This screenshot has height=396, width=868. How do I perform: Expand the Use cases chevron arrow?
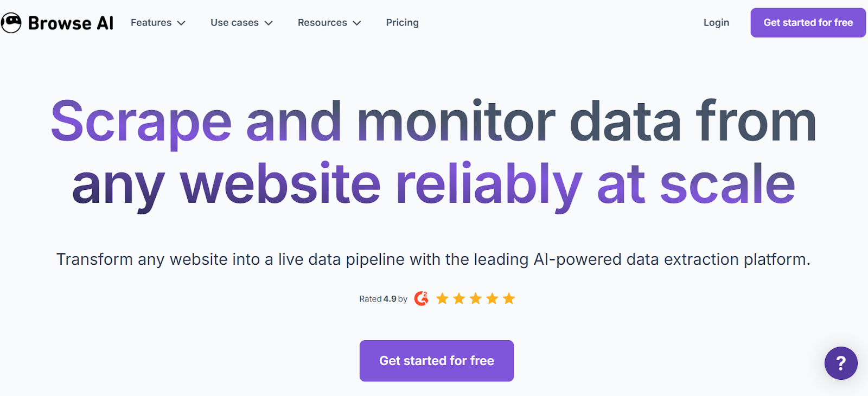[x=269, y=23]
